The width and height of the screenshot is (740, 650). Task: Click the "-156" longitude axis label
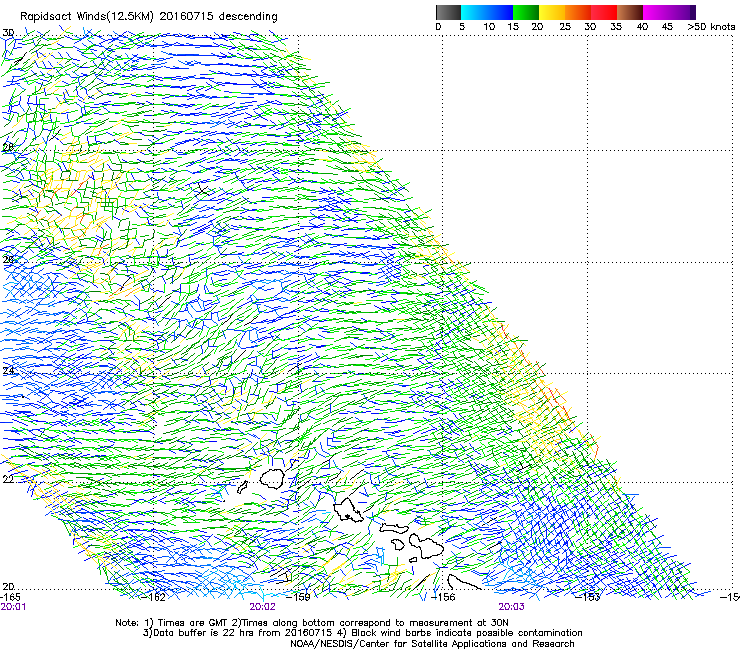pos(443,597)
